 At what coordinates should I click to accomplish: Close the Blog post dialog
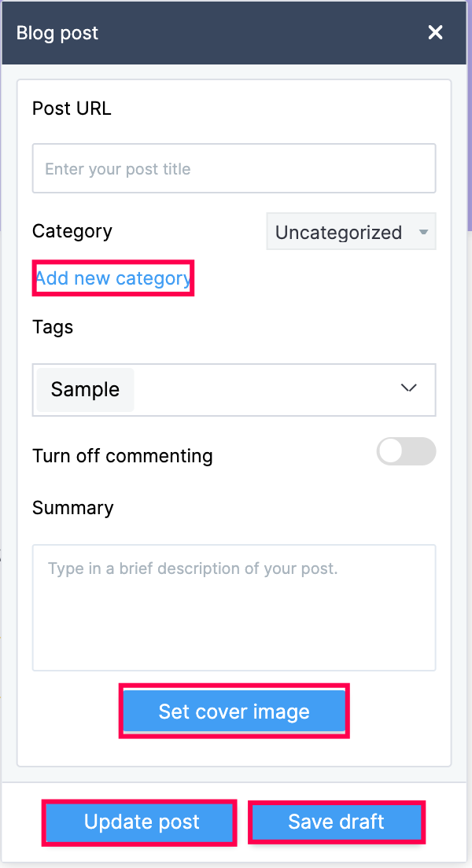[435, 32]
